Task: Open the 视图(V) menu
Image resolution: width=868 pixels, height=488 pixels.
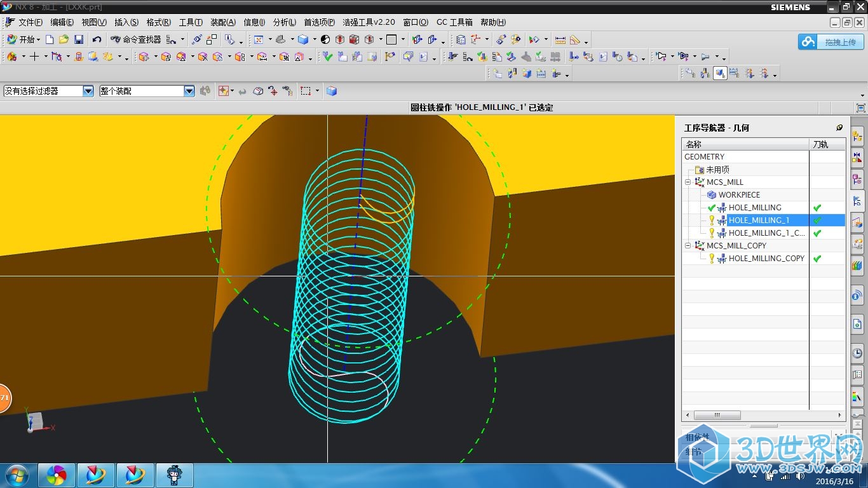Action: 94,22
